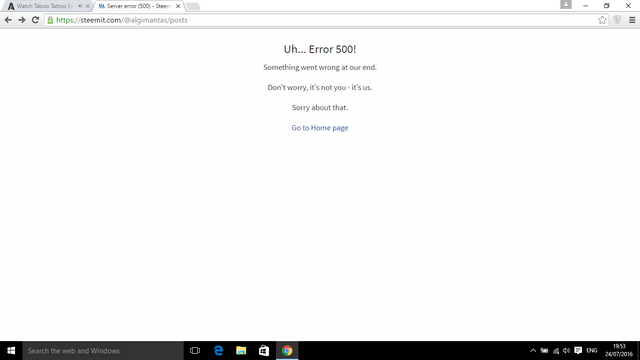Open the Action Center notifications icon
Image resolution: width=640 pixels, height=360 pixels.
[578, 351]
